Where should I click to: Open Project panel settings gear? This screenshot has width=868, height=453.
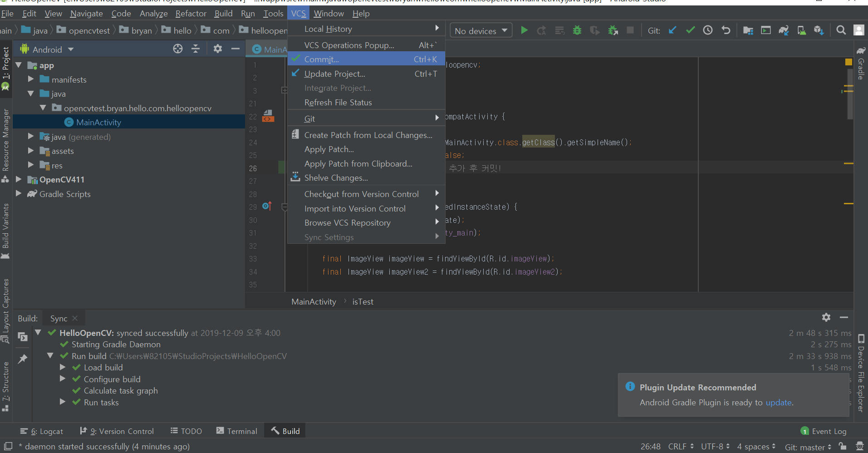218,49
